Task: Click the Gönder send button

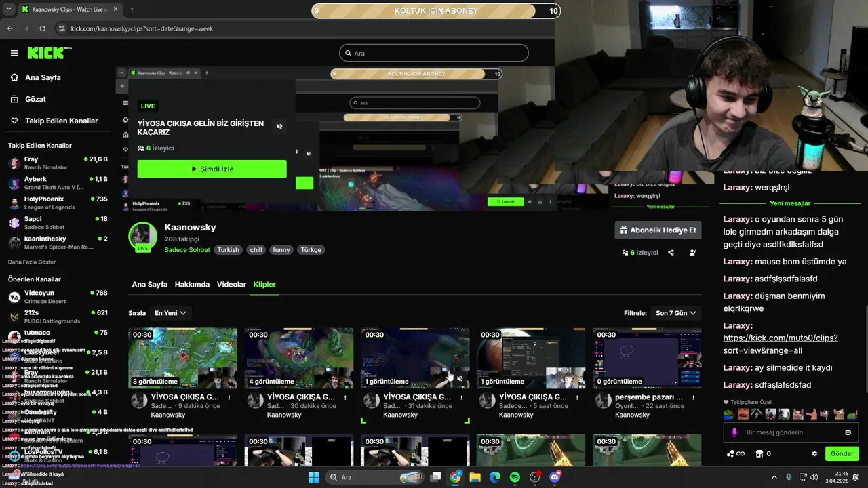Action: coord(842,454)
